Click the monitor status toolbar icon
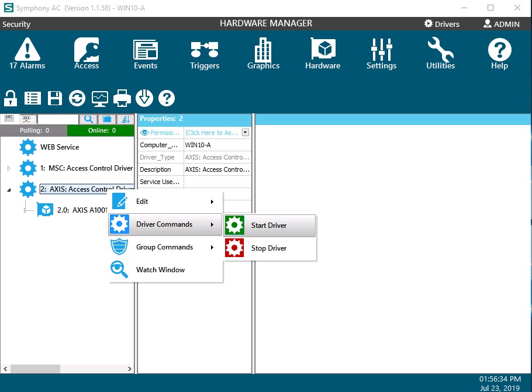This screenshot has height=392, width=532. 100,98
